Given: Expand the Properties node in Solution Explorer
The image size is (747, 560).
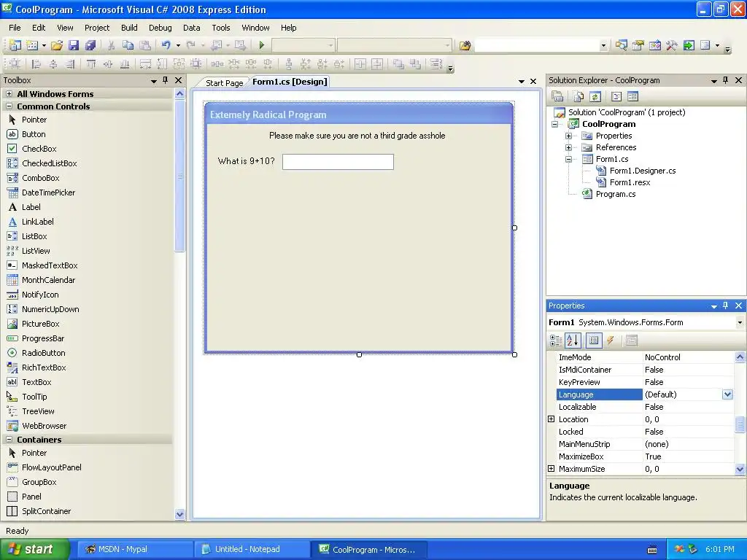Looking at the screenshot, I should click(x=568, y=136).
